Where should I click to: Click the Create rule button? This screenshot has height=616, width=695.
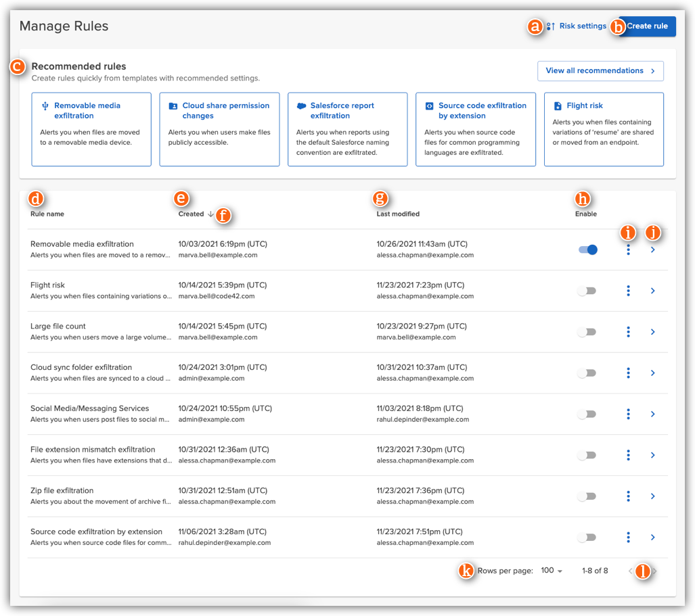pos(648,26)
